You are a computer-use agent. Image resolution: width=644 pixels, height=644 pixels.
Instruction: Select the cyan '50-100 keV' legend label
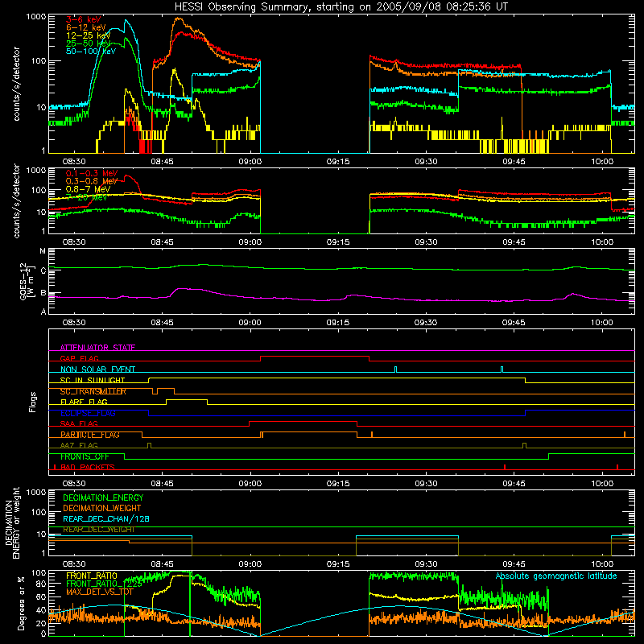[91, 52]
